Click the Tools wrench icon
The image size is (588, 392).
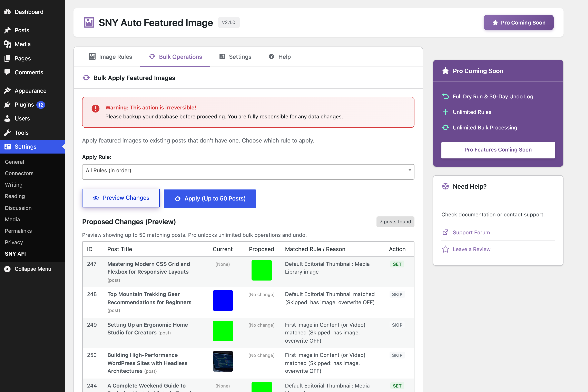8,133
